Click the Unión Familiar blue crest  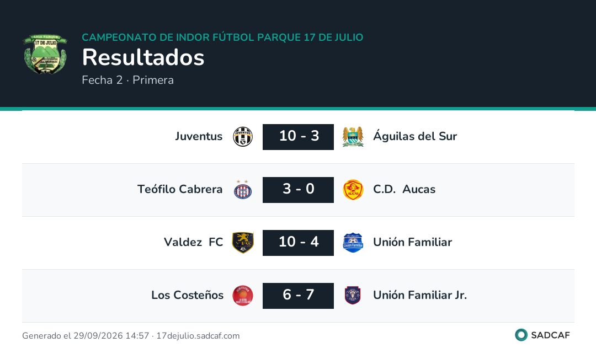(353, 243)
